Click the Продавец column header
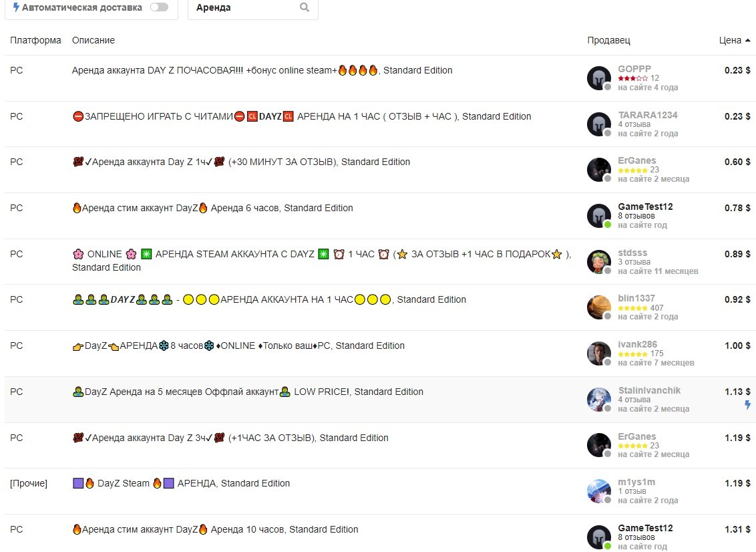Viewport: 756px width, 552px height. point(608,41)
